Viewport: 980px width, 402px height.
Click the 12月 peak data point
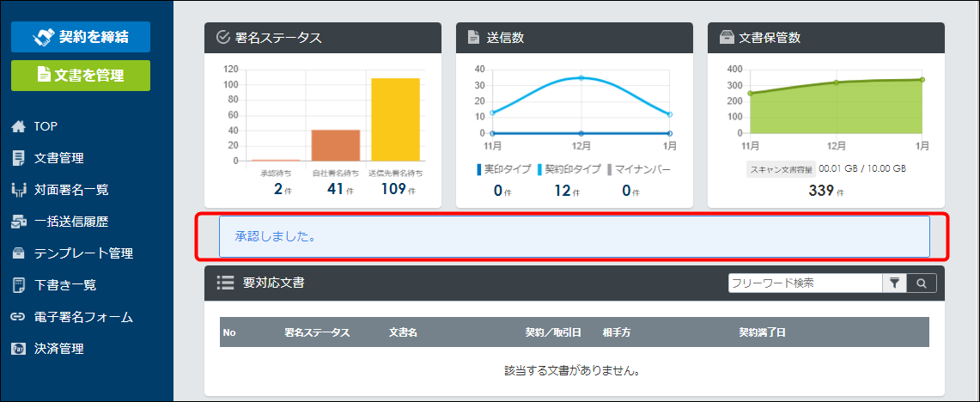(x=581, y=77)
